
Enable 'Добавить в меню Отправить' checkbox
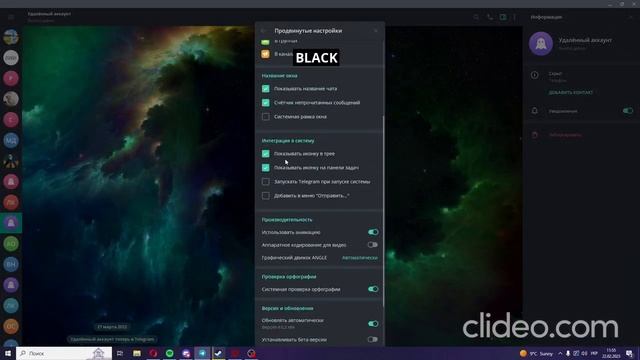point(266,196)
